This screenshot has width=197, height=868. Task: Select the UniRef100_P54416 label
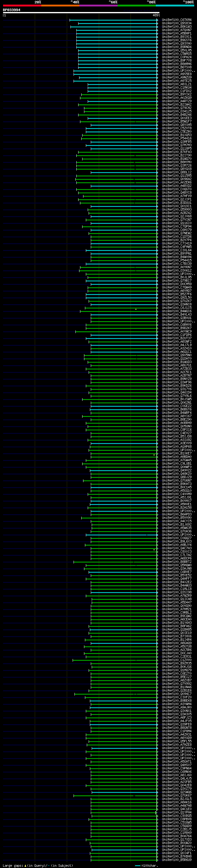click(176, 138)
